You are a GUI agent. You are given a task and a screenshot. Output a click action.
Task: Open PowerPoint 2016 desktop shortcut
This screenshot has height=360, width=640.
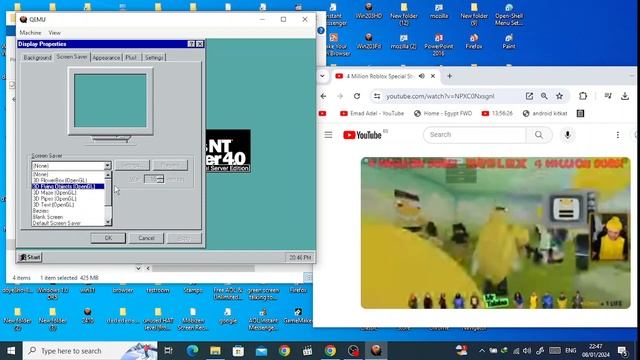click(439, 44)
